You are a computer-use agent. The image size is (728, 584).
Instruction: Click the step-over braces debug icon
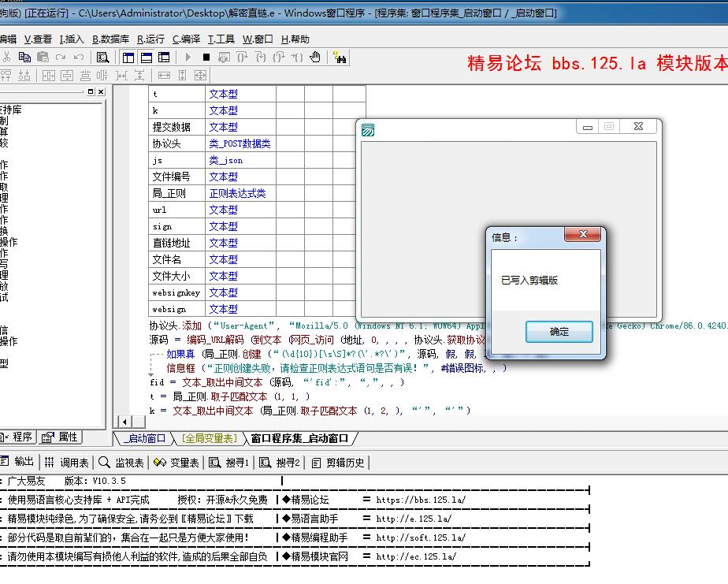242,58
